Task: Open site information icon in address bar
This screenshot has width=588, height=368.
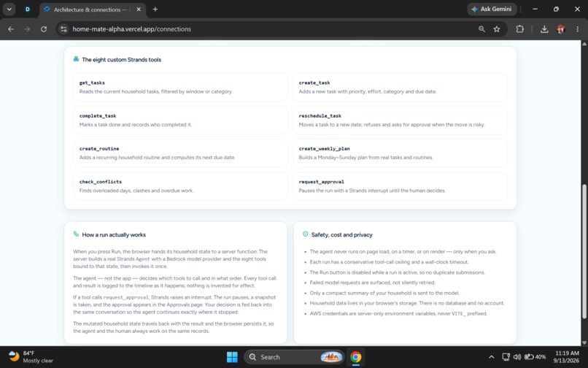Action: [x=63, y=29]
